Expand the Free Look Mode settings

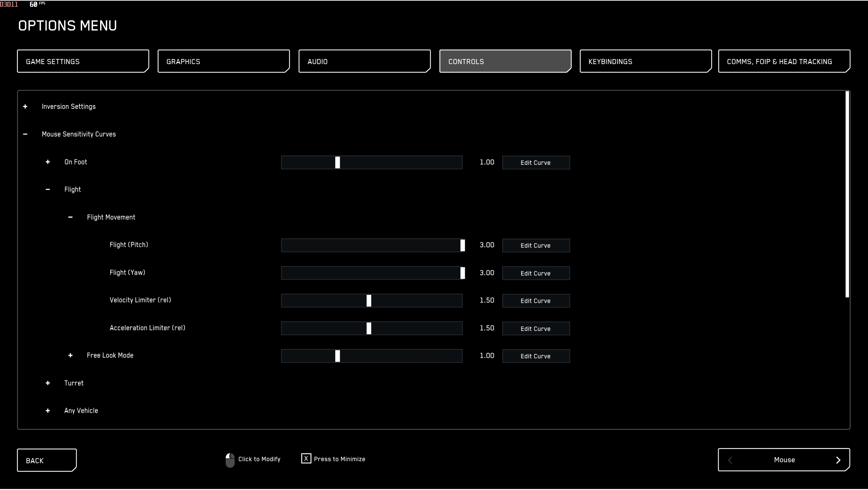[71, 355]
